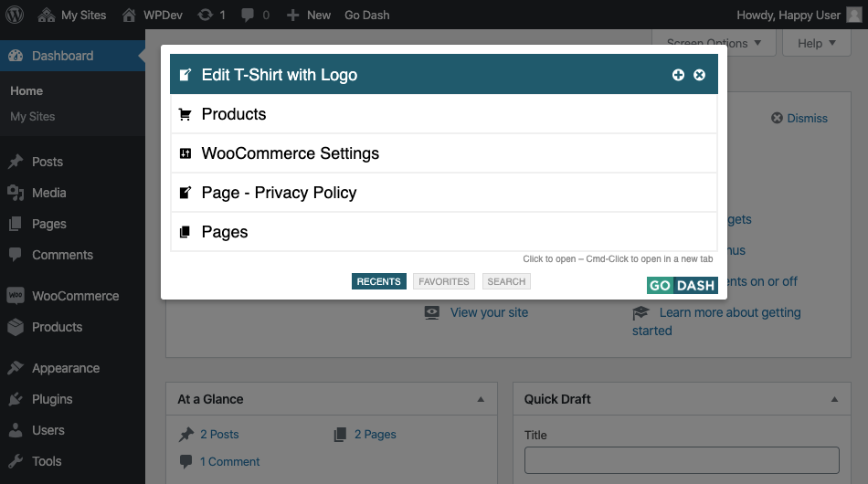The width and height of the screenshot is (868, 484).
Task: Click the GO DASH logo button
Action: (682, 286)
